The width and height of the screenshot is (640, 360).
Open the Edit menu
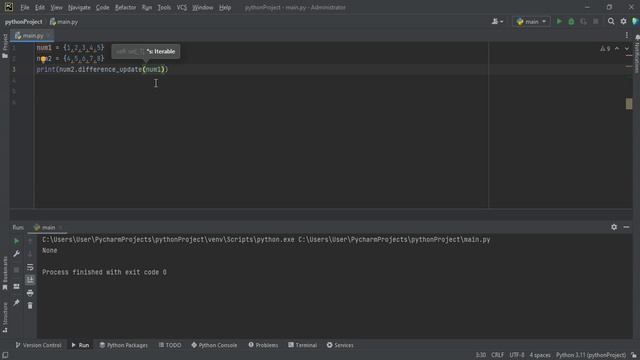click(40, 7)
